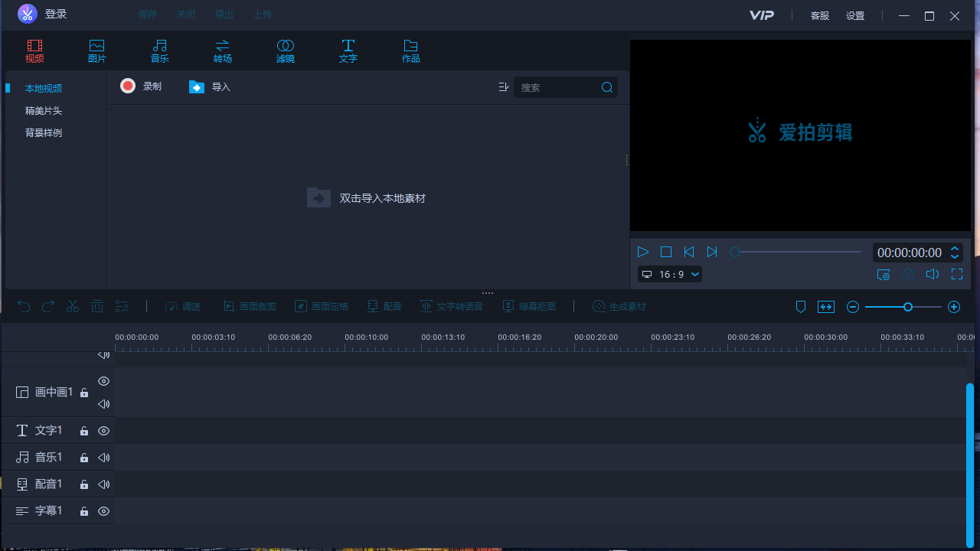
Task: Click the 配音 voiceover tool
Action: [x=384, y=306]
